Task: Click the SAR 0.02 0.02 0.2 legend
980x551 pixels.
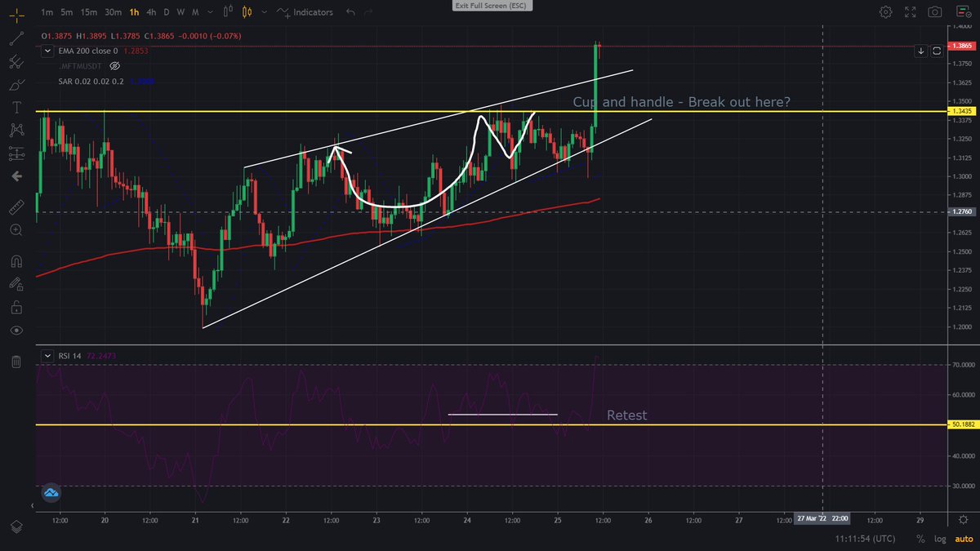Action: 90,81
